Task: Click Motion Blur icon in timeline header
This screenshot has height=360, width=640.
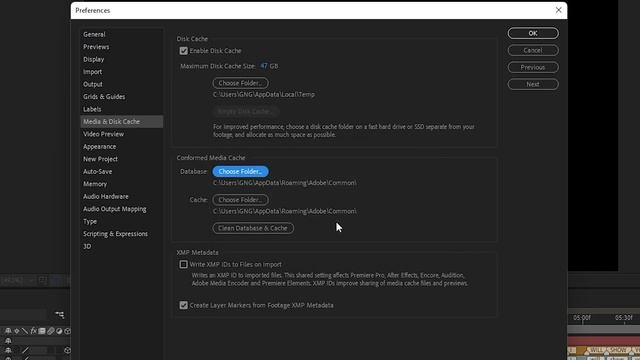Action: (51, 331)
